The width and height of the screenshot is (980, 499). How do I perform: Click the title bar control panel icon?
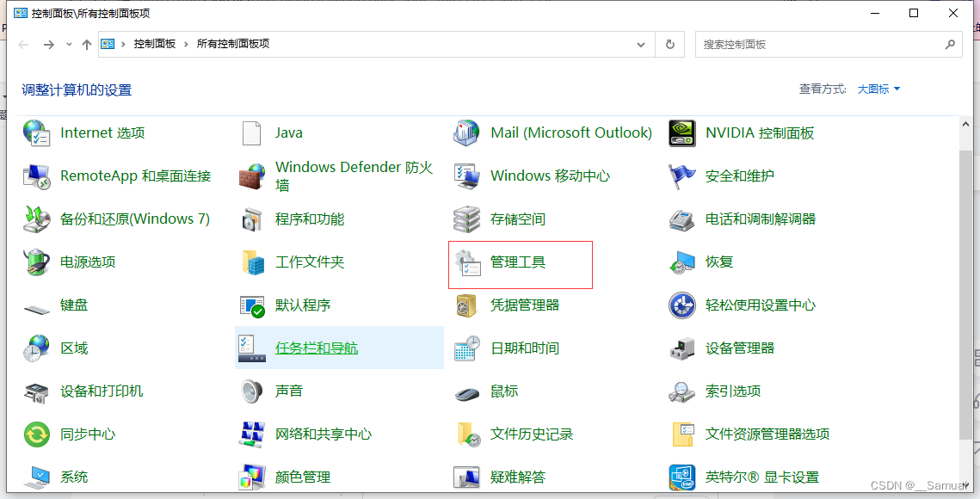(x=21, y=13)
